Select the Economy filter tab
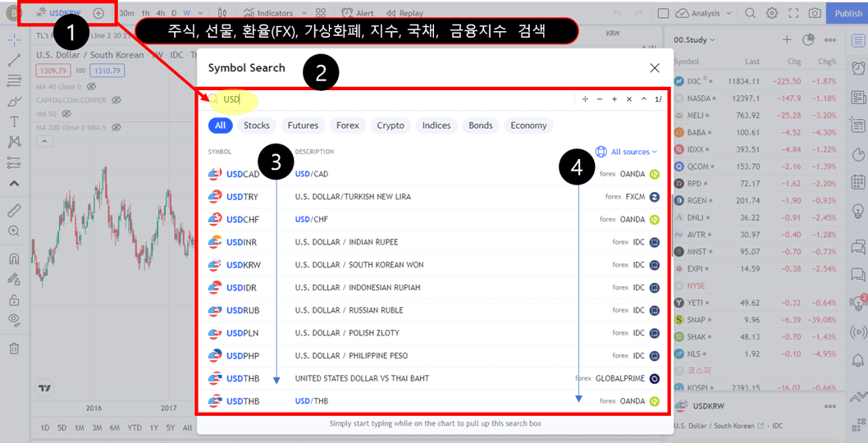This screenshot has height=443, width=868. pos(528,126)
